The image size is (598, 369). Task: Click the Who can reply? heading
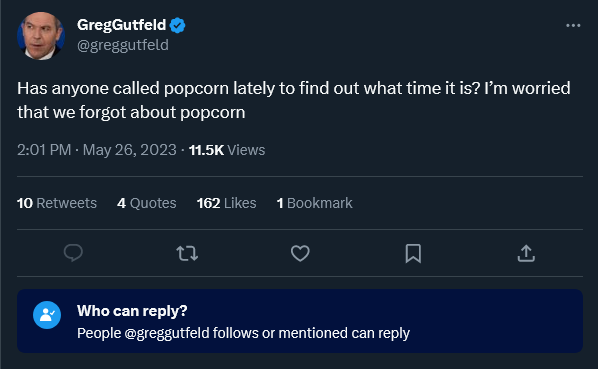coord(132,311)
